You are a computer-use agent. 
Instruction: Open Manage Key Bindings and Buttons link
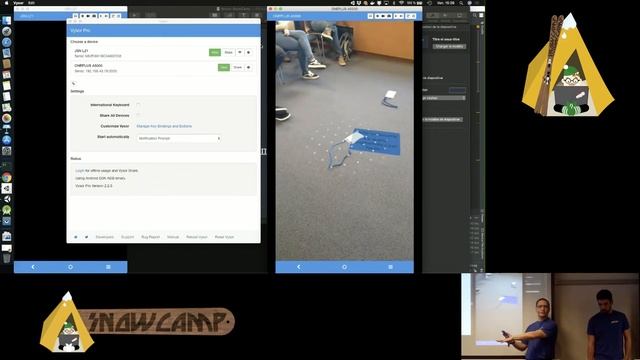point(164,126)
